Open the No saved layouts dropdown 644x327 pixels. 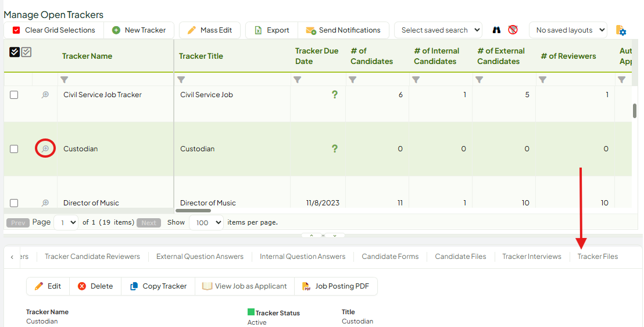(568, 30)
